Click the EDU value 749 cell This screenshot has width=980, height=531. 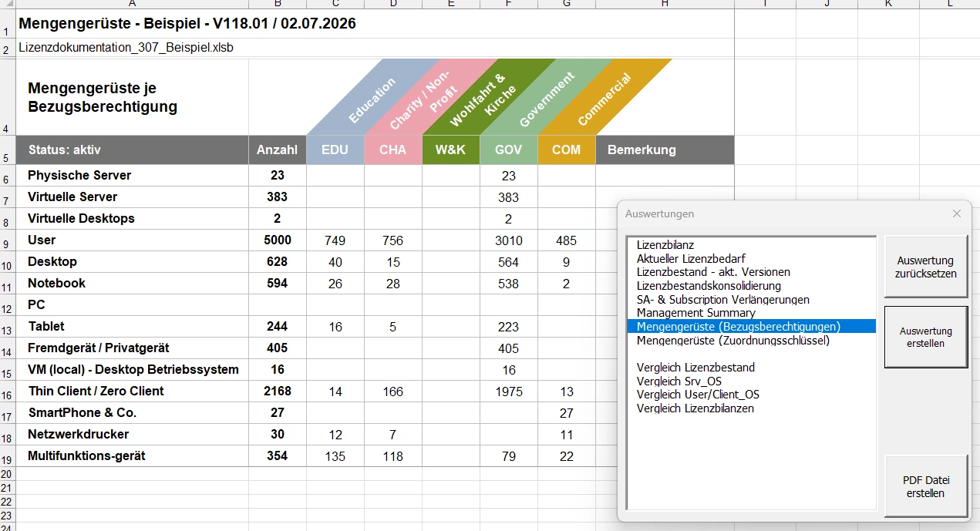tap(335, 240)
